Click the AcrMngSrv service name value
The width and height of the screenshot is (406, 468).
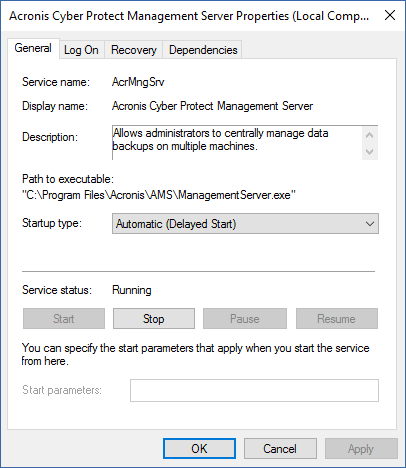pyautogui.click(x=138, y=82)
